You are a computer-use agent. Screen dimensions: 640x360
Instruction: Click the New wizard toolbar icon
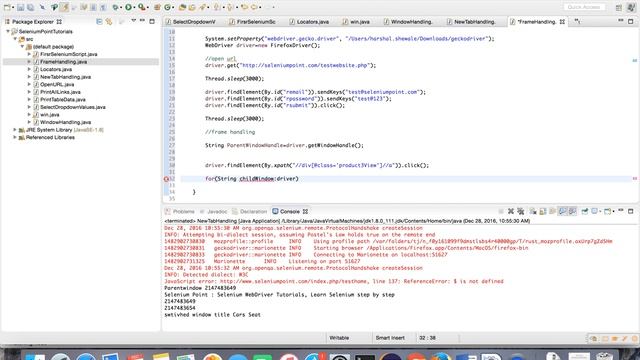point(7,7)
